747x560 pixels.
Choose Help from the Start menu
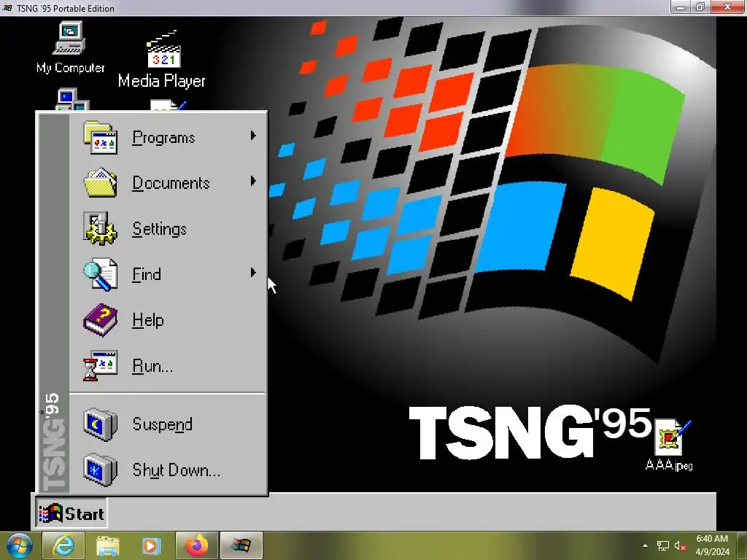pos(167,320)
